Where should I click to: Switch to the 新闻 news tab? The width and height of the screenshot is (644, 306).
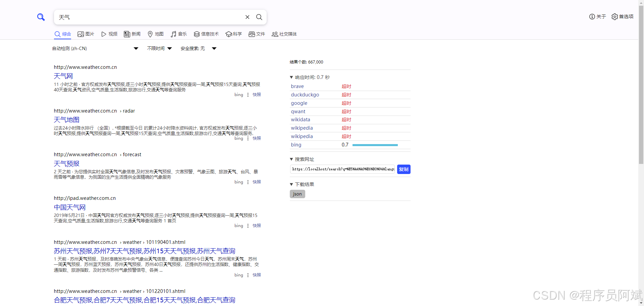pyautogui.click(x=132, y=34)
